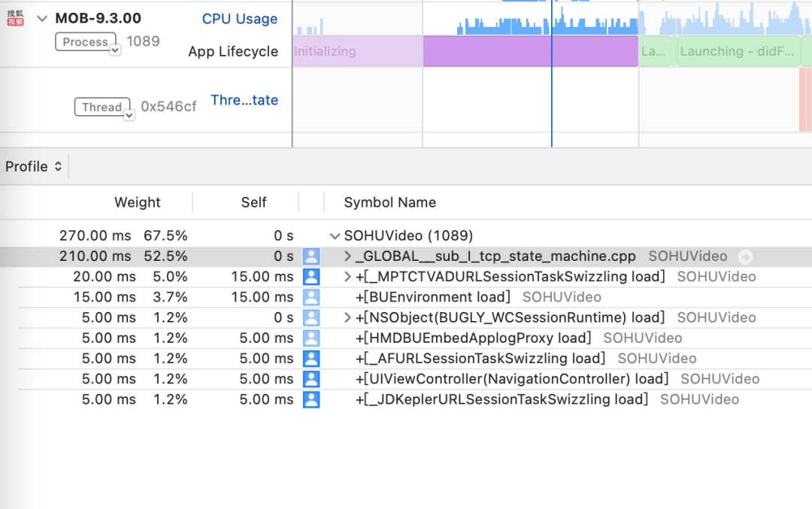The height and width of the screenshot is (509, 812).
Task: Expand _GLOBAL__sub_I_tcp_state_machine.cpp row
Action: (347, 256)
